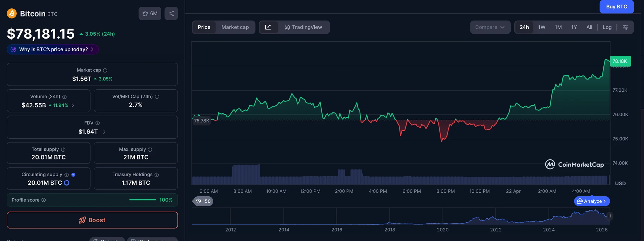Click the 75.78K opening price label
This screenshot has height=241, width=644.
coord(202,121)
